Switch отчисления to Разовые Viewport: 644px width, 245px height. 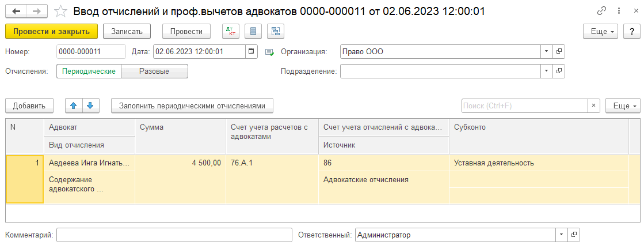point(154,71)
